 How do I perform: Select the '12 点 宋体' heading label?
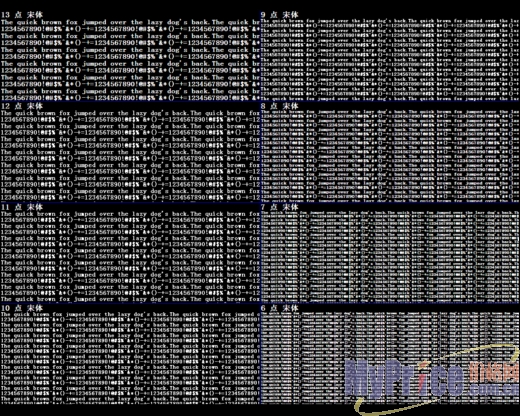(22, 106)
